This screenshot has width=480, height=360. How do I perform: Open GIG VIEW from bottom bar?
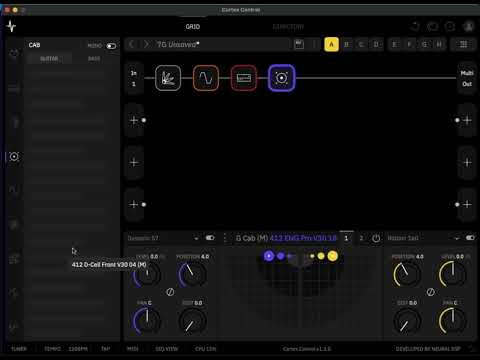point(167,349)
